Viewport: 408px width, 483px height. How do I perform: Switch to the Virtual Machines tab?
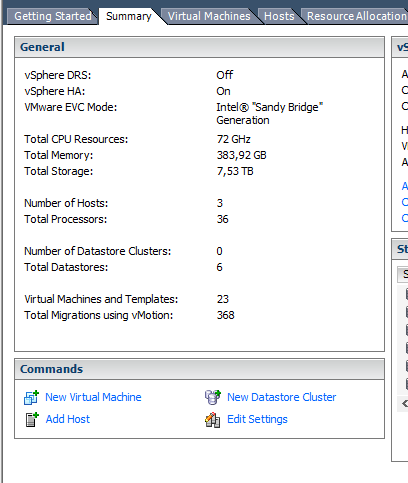tap(209, 16)
